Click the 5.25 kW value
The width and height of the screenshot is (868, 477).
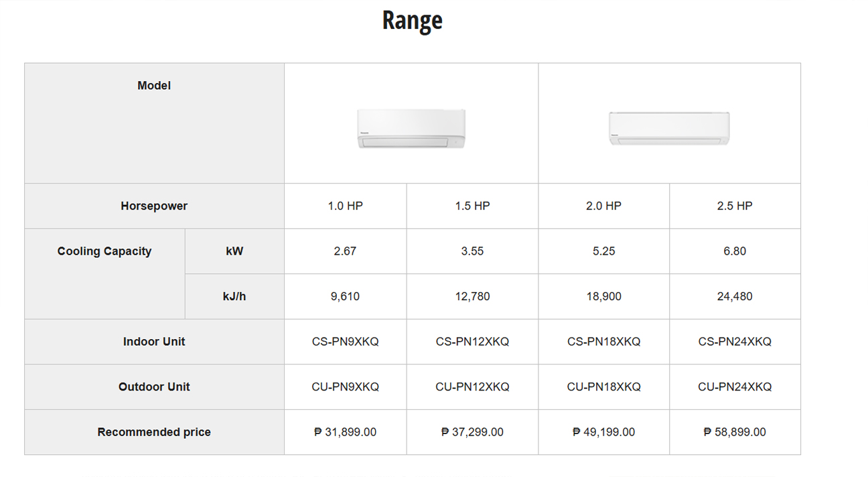[x=603, y=251]
